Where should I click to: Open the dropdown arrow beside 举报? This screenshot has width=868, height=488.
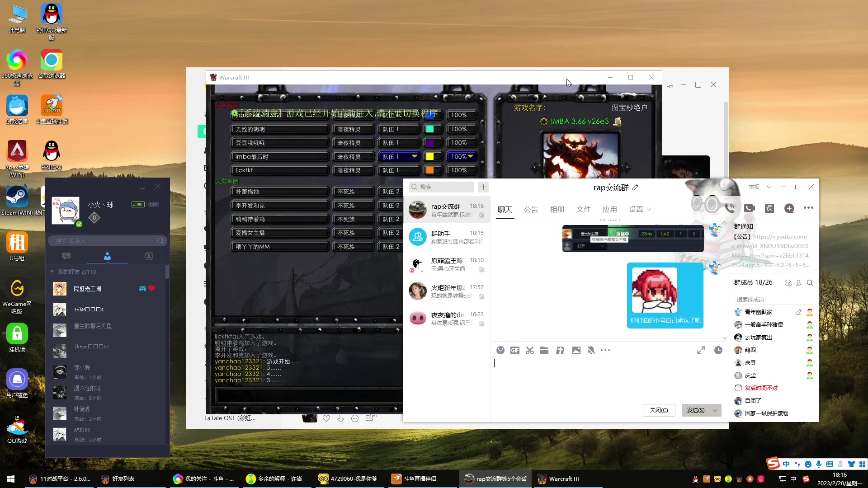point(769,187)
